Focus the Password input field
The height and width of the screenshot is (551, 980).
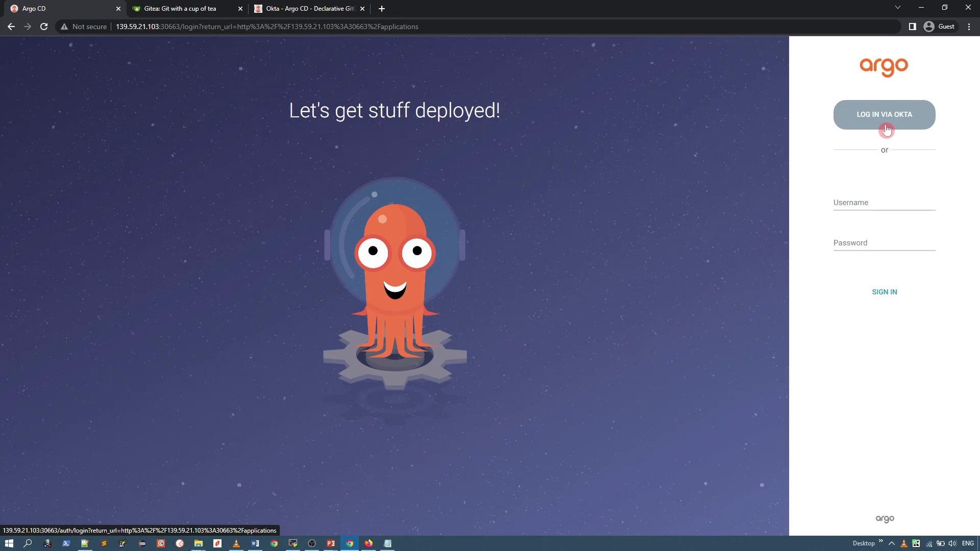point(884,243)
